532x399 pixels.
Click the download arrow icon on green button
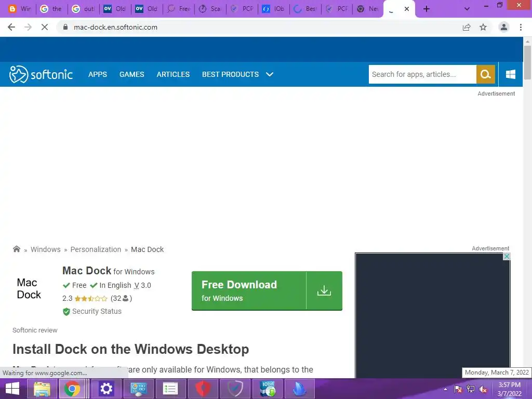pyautogui.click(x=324, y=290)
